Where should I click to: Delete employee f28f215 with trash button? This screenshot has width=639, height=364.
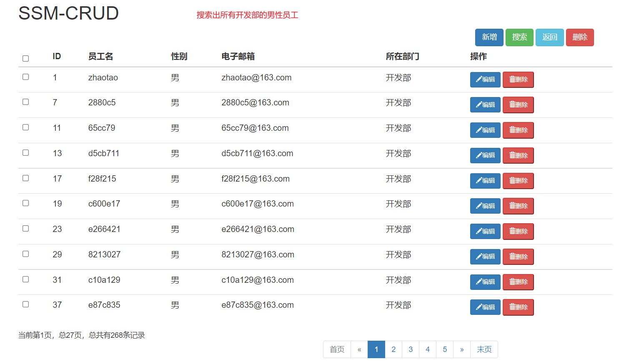tap(518, 181)
